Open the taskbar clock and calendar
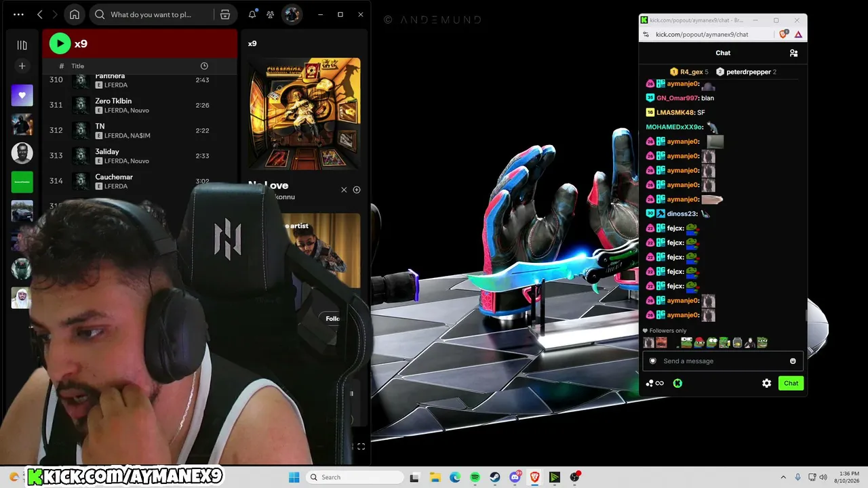The image size is (868, 488). [848, 477]
